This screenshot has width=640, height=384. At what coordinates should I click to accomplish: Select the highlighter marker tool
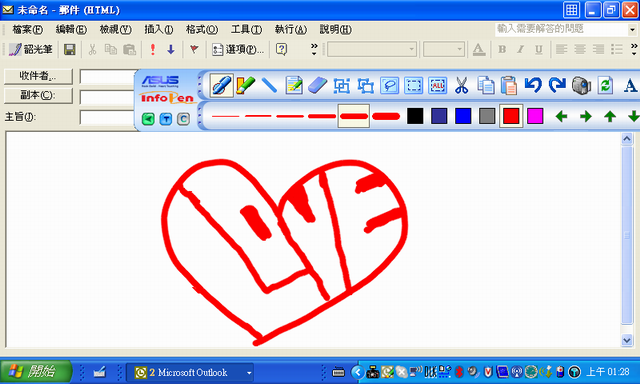coord(245,85)
